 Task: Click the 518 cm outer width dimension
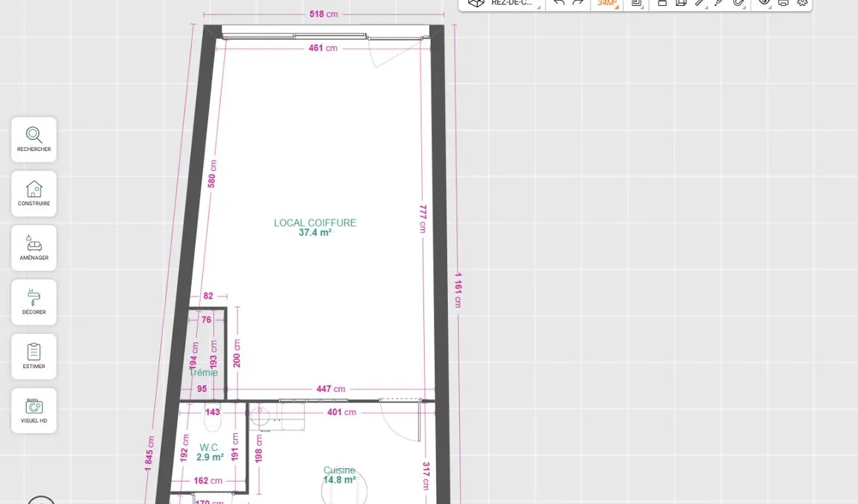point(323,14)
